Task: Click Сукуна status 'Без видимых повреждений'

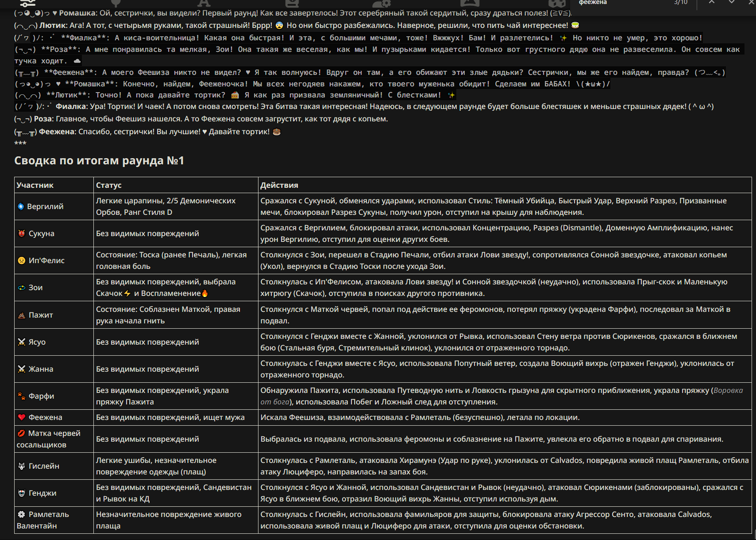Action: pos(176,233)
